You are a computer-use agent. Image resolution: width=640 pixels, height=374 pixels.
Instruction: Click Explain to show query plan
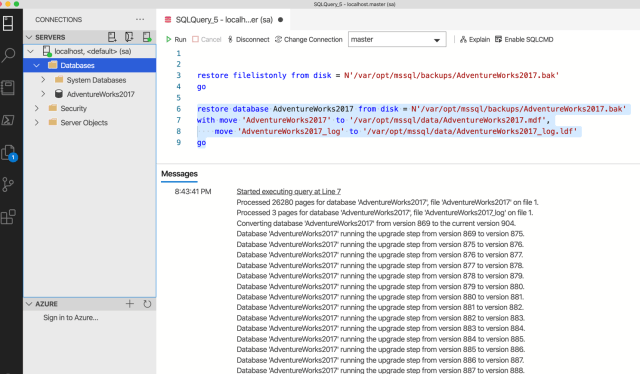tap(475, 40)
